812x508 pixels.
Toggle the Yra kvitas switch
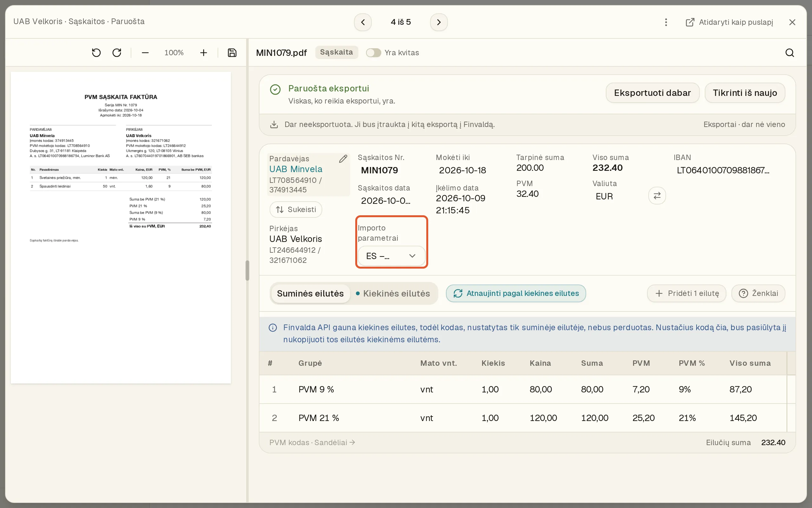[373, 53]
